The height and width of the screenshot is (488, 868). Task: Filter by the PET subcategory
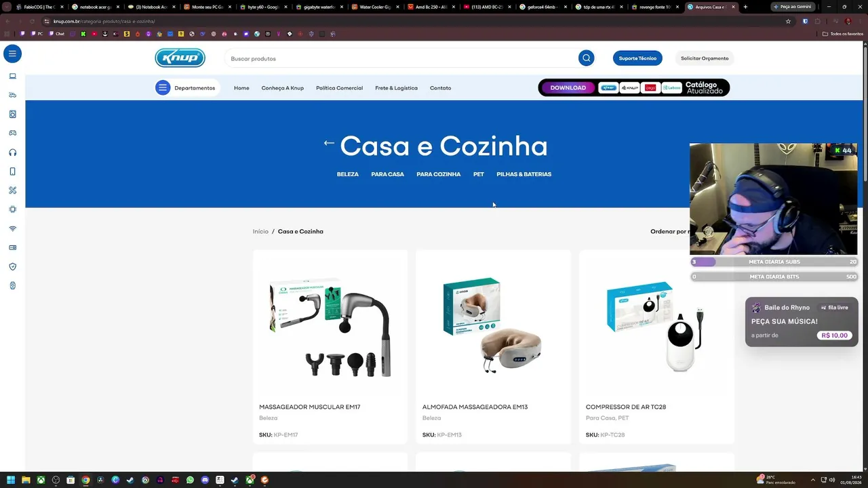[x=479, y=174]
